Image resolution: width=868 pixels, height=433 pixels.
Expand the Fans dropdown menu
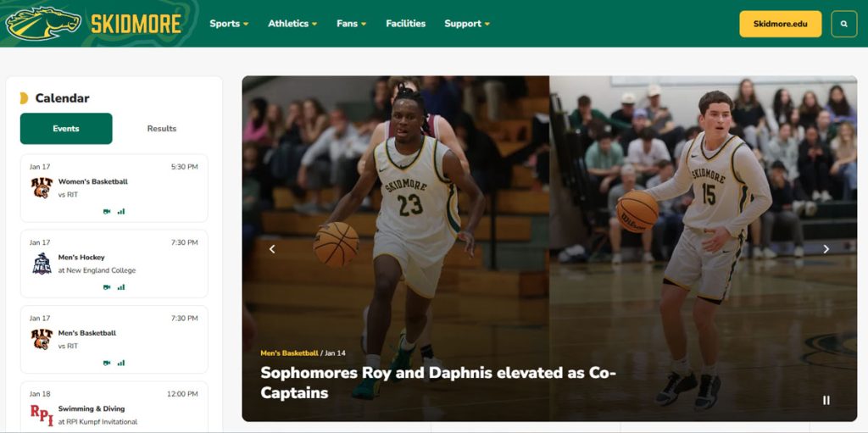tap(351, 24)
